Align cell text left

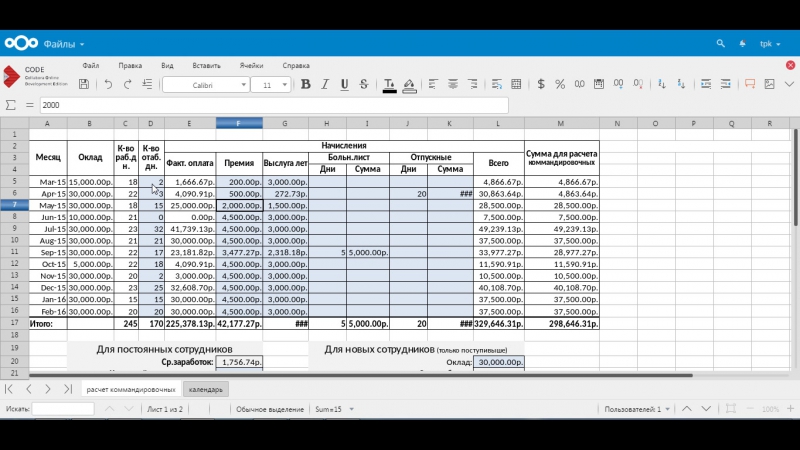click(433, 85)
